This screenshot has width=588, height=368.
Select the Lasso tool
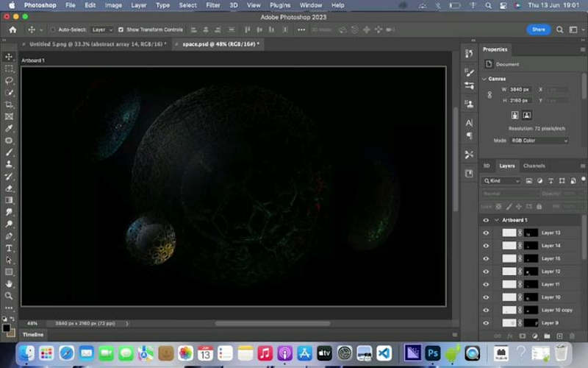coord(9,80)
